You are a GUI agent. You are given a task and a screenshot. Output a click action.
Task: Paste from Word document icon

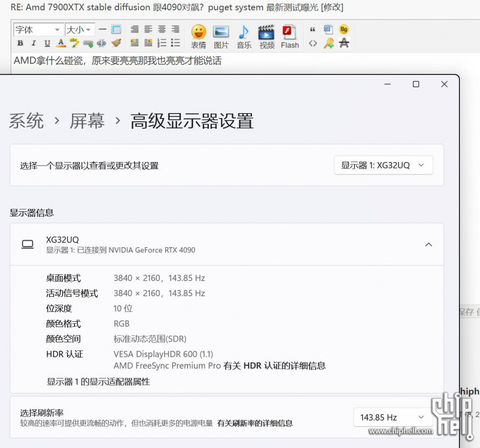(328, 29)
